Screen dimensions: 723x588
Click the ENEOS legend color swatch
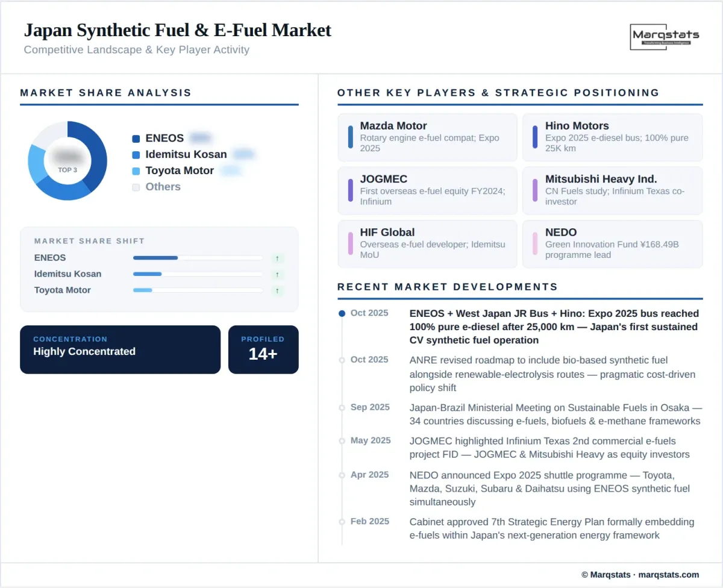pos(136,139)
